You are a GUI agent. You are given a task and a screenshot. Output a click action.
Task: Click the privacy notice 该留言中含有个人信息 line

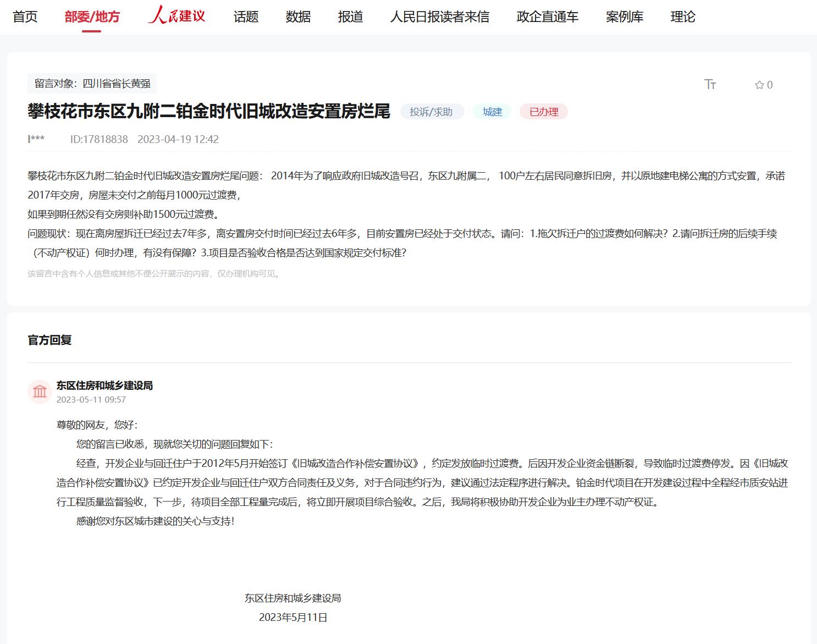(155, 273)
